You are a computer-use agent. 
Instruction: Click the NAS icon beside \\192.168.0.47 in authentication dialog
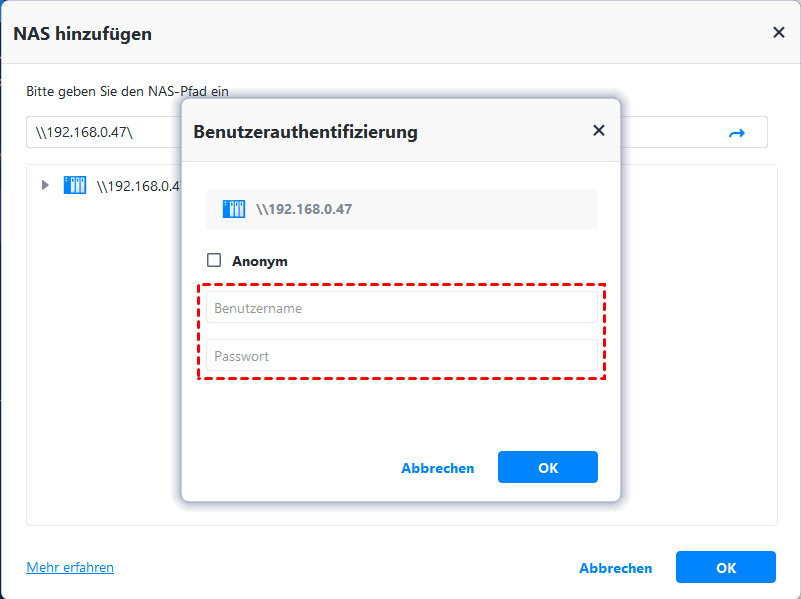tap(233, 208)
